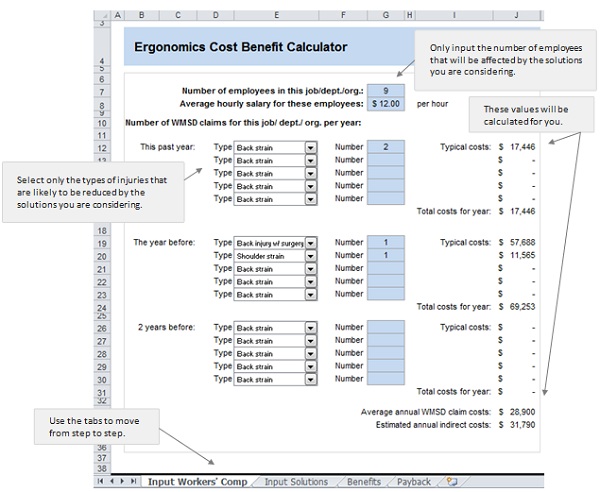Select row 38 header
Image resolution: width=600 pixels, height=492 pixels.
click(x=102, y=468)
